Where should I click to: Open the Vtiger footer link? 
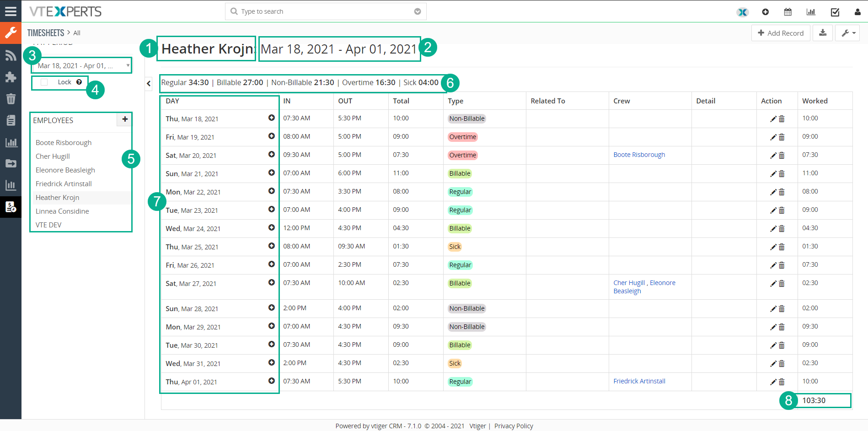(477, 426)
